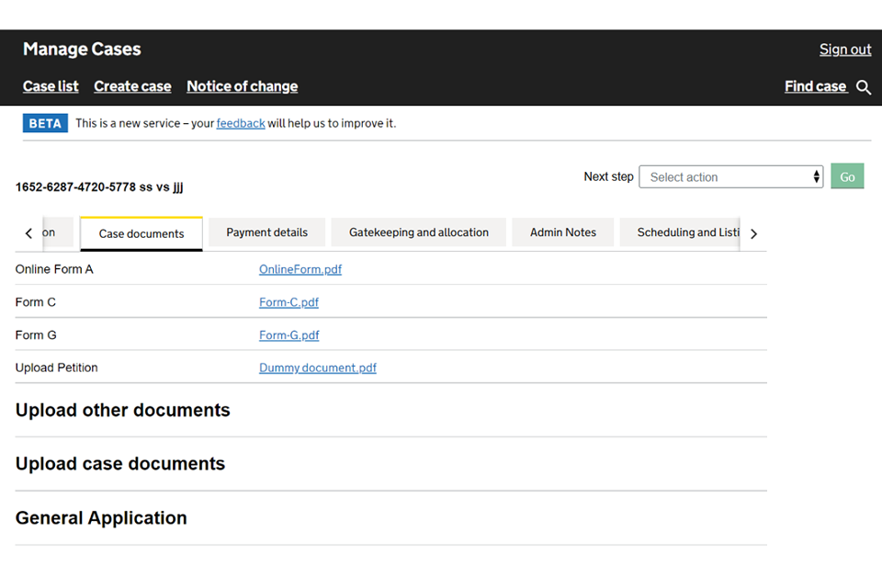Select the Case documents tab
Viewport: 882px width, 588px height.
pyautogui.click(x=141, y=233)
